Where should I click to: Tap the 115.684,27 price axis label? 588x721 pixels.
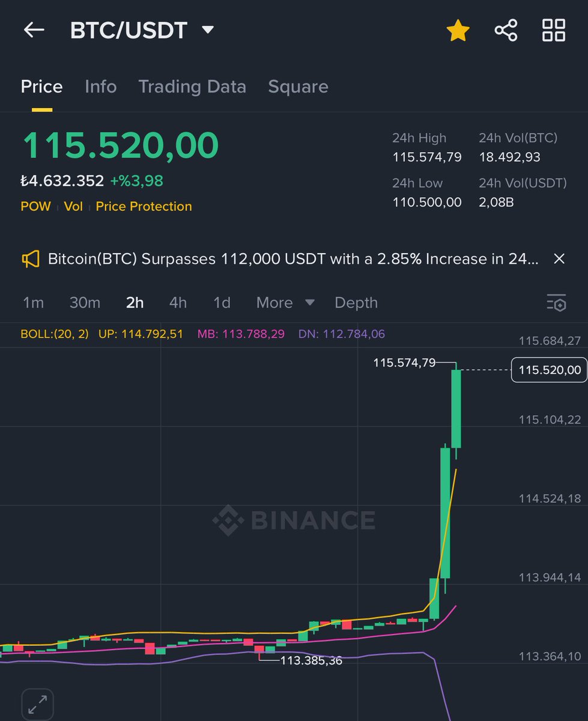click(550, 341)
